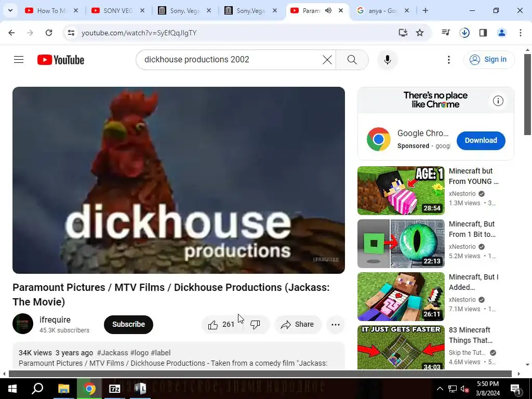Open more actions ellipsis under video

tap(335, 324)
